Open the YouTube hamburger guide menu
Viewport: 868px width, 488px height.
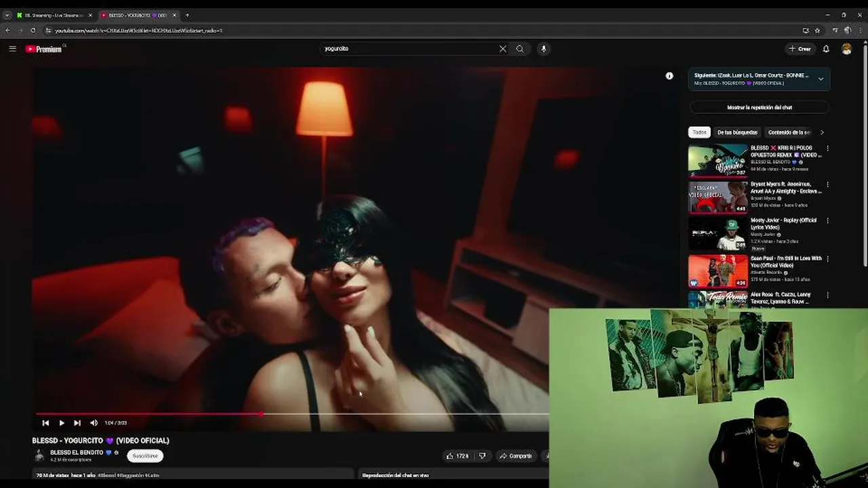12,49
